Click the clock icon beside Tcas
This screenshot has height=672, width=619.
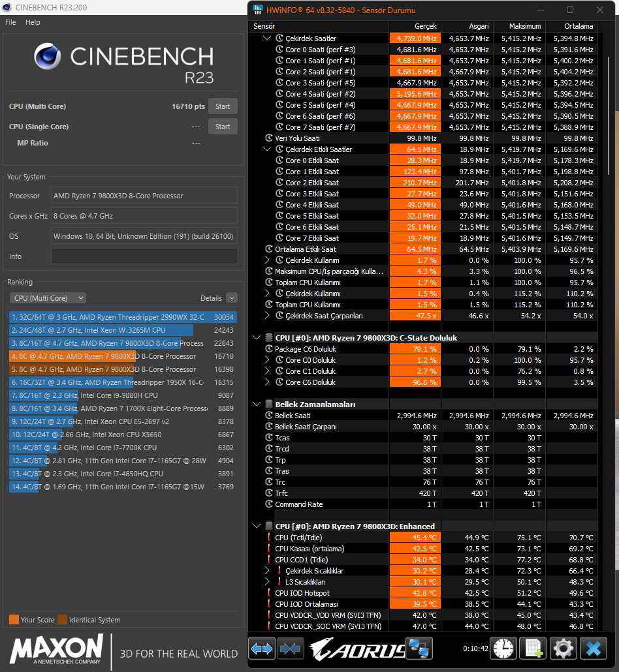tap(269, 438)
